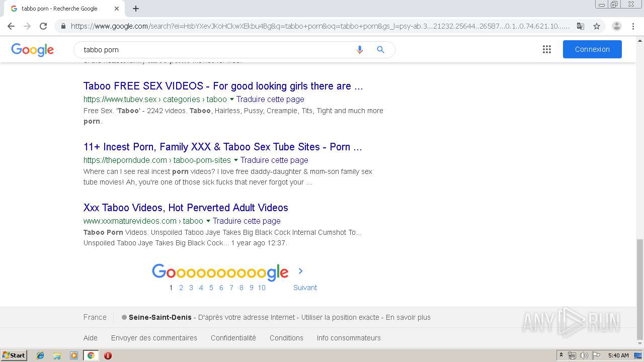Viewport: 644px width, 362px height.
Task: Open the translate page icon in address bar
Action: pos(581,26)
